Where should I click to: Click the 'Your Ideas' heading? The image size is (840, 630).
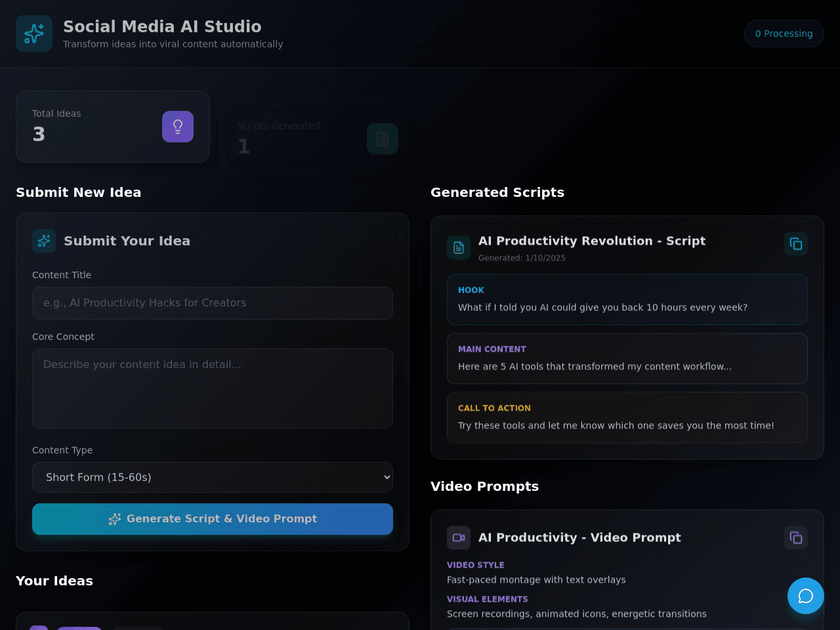point(54,581)
